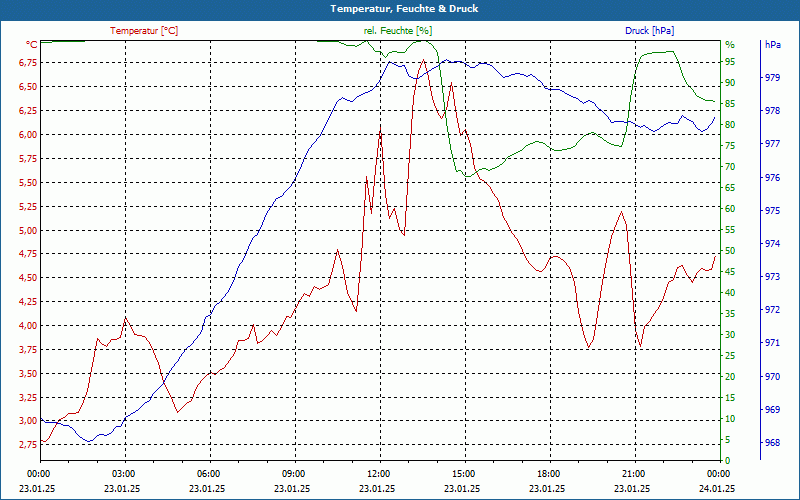800x500 pixels.
Task: Click the chart title 'Temperatur, Feuchte & Druck'
Action: (x=404, y=9)
